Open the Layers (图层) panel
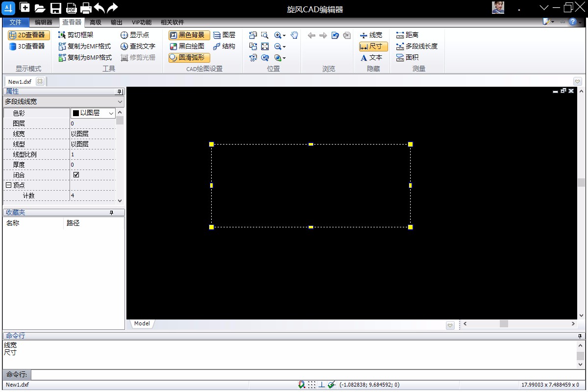This screenshot has height=392, width=588. click(x=224, y=35)
